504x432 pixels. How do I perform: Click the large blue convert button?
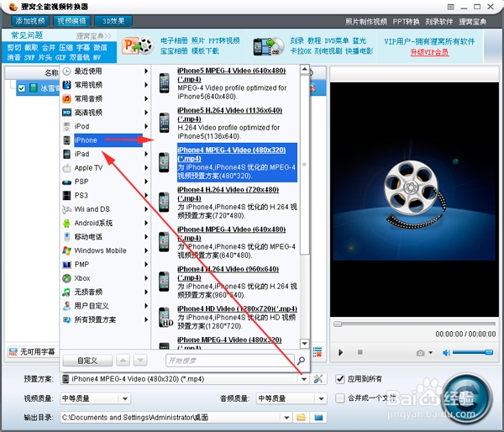click(x=467, y=398)
